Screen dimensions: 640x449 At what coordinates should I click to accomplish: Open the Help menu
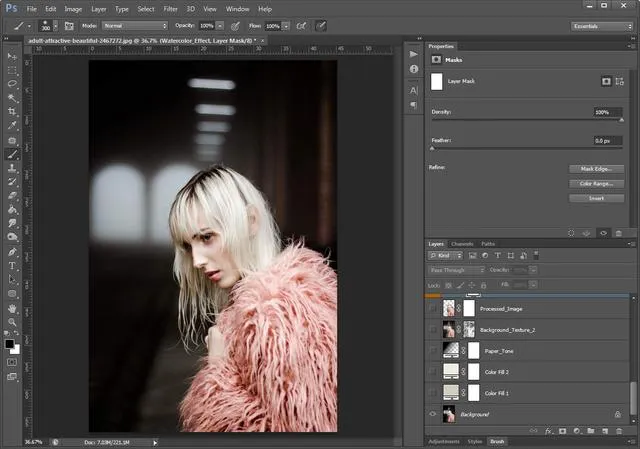[264, 9]
